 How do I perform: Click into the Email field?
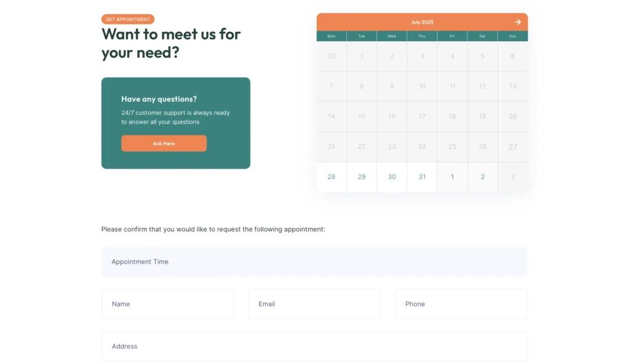tap(314, 304)
